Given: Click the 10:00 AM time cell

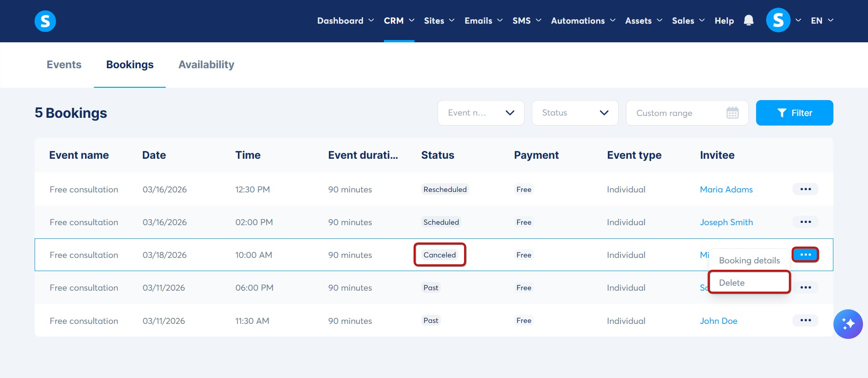Looking at the screenshot, I should tap(253, 255).
